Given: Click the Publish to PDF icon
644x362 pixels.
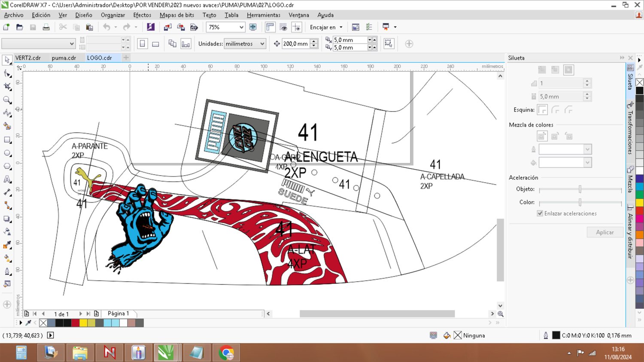Looking at the screenshot, I should point(194,27).
